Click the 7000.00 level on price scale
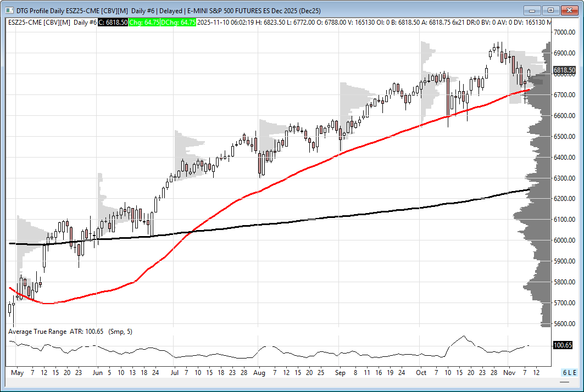This screenshot has height=392, width=584. 564,32
